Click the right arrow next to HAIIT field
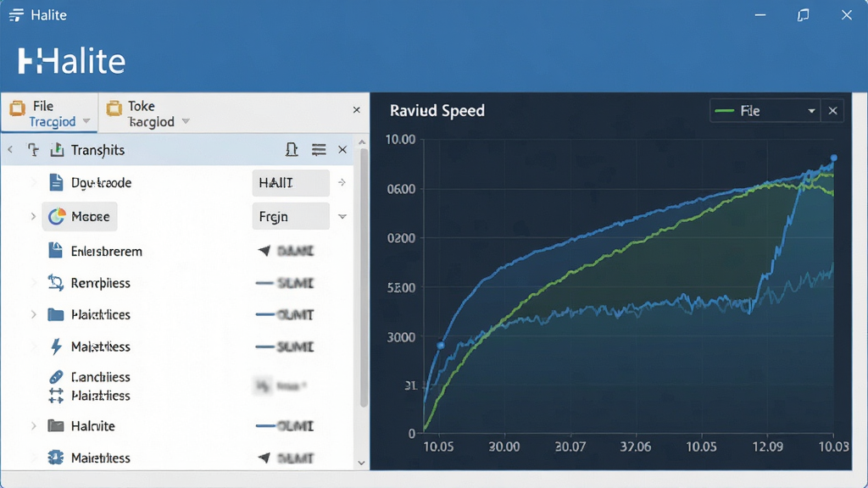868x488 pixels. 342,182
